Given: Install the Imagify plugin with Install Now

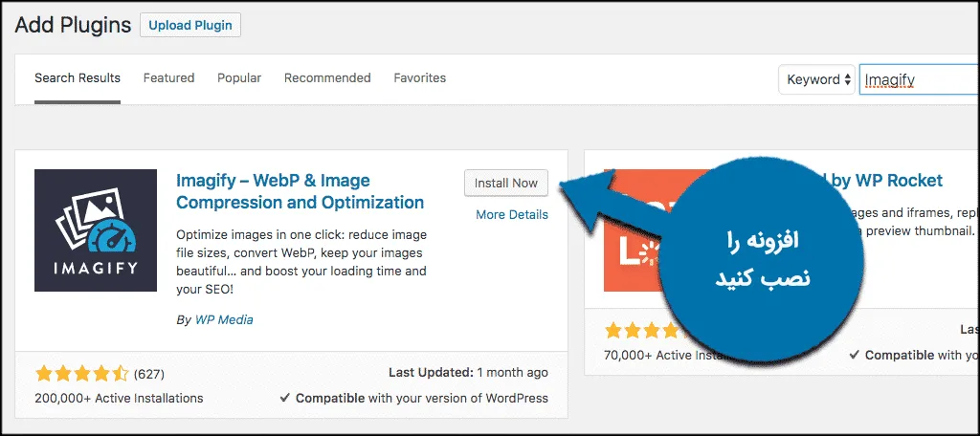Looking at the screenshot, I should 506,183.
